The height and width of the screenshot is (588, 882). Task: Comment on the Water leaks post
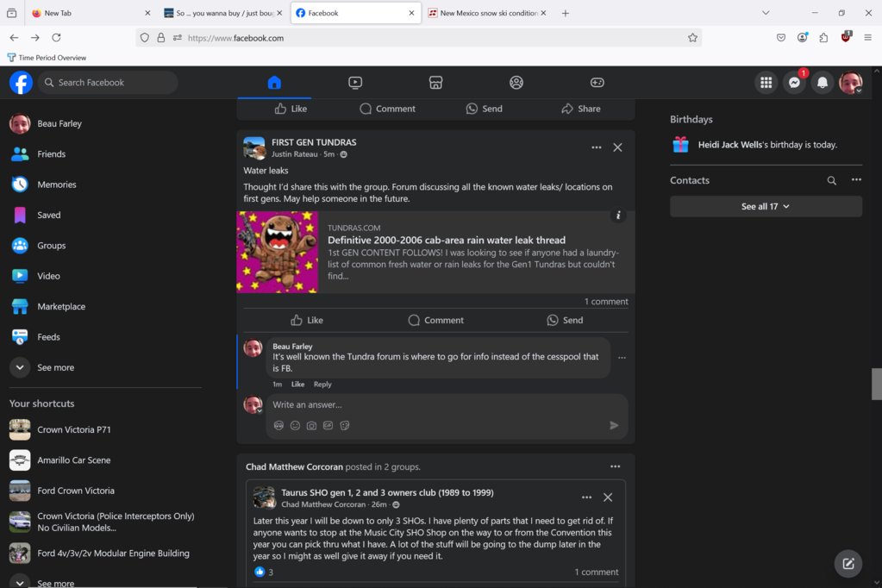tap(436, 320)
